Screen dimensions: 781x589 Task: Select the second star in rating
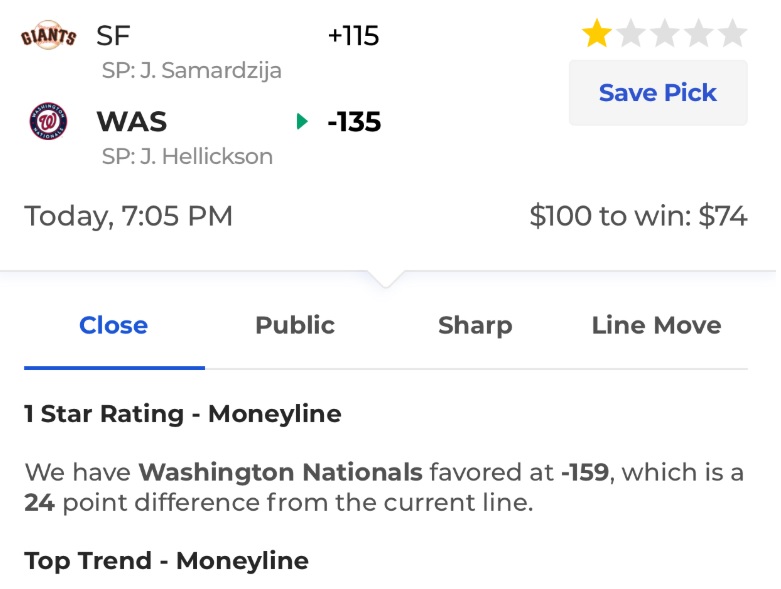coord(631,33)
